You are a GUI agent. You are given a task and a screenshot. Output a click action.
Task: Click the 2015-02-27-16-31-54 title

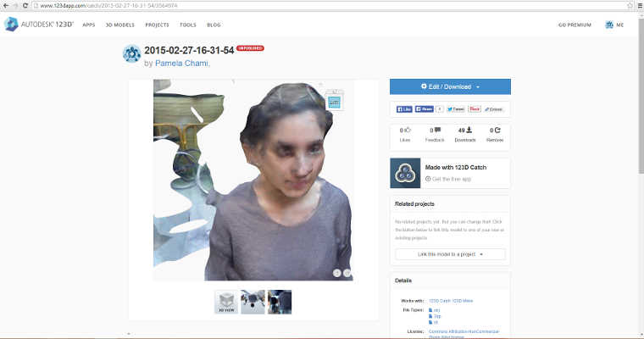pos(189,50)
